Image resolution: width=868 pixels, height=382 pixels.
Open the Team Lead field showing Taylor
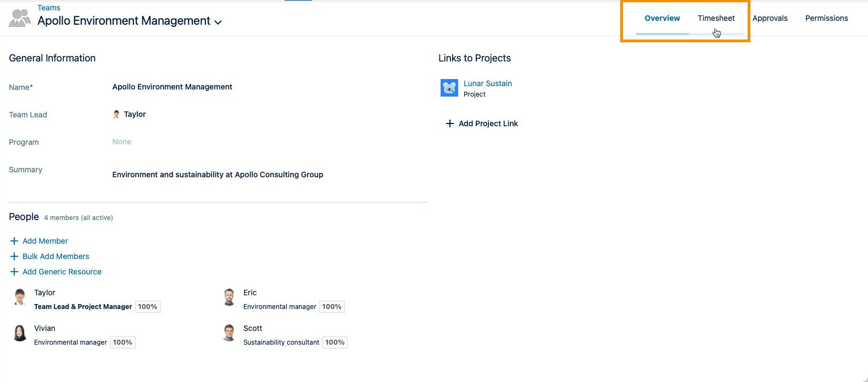point(134,114)
